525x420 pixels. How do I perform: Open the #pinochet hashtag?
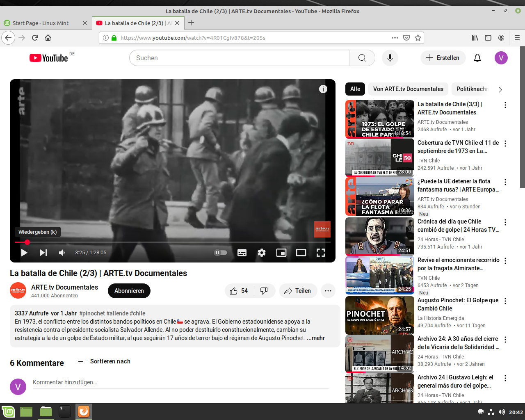(x=92, y=313)
